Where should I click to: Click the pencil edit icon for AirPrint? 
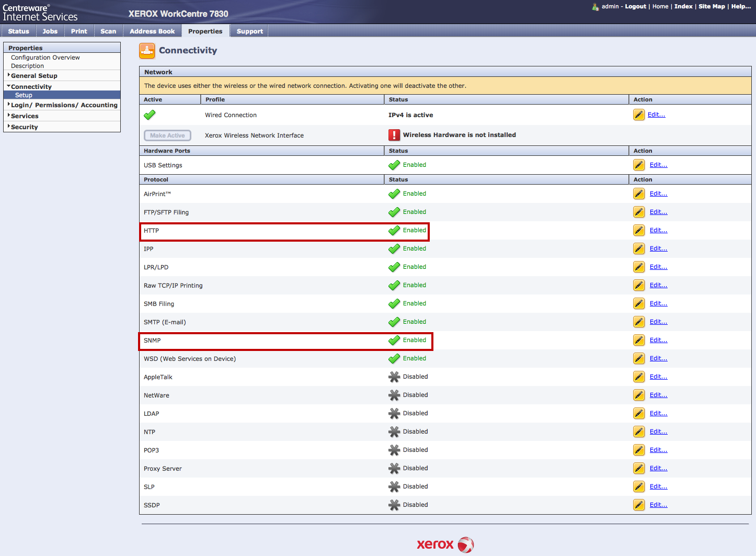639,194
